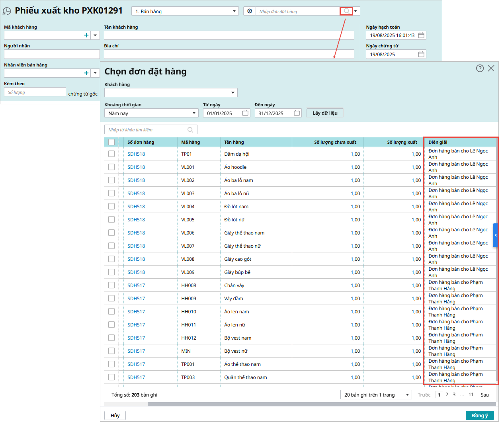Add new sales employee with plus icon
This screenshot has width=504, height=428.
pos(86,73)
